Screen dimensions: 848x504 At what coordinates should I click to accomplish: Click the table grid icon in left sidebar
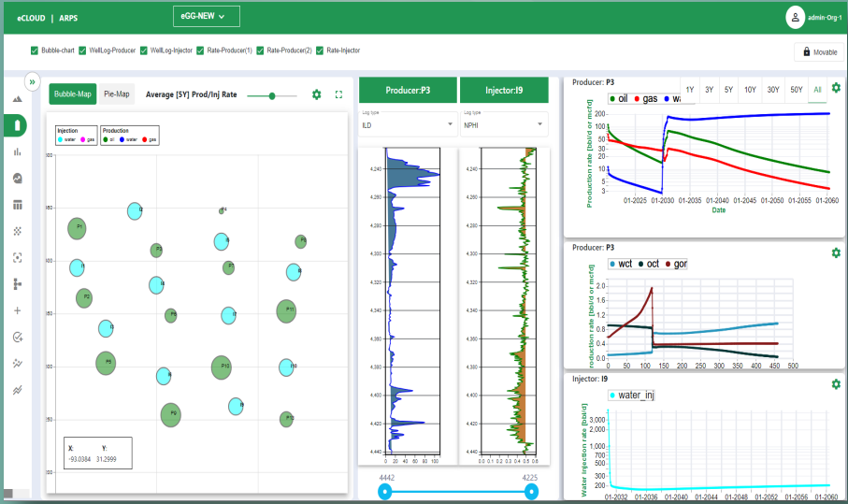point(18,205)
